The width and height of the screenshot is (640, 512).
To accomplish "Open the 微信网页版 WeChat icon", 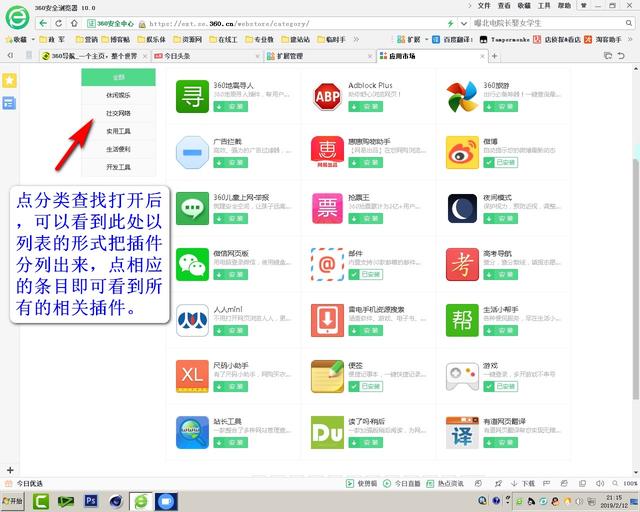I will (x=192, y=264).
